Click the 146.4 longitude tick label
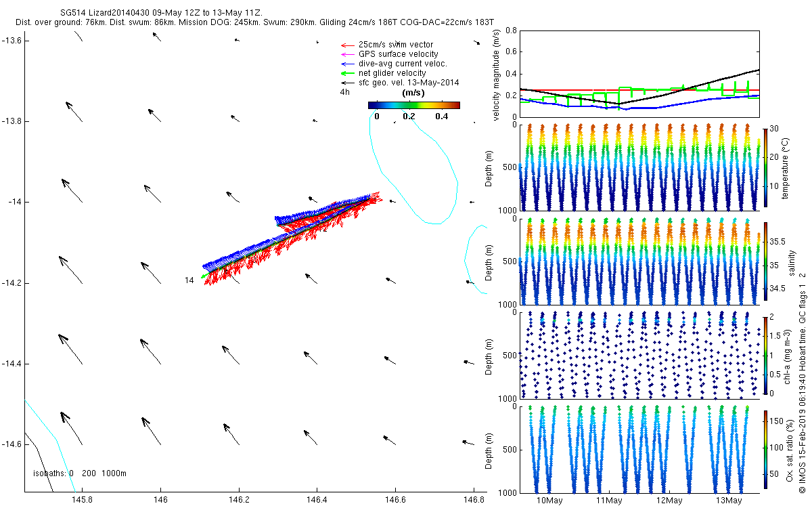 point(316,499)
